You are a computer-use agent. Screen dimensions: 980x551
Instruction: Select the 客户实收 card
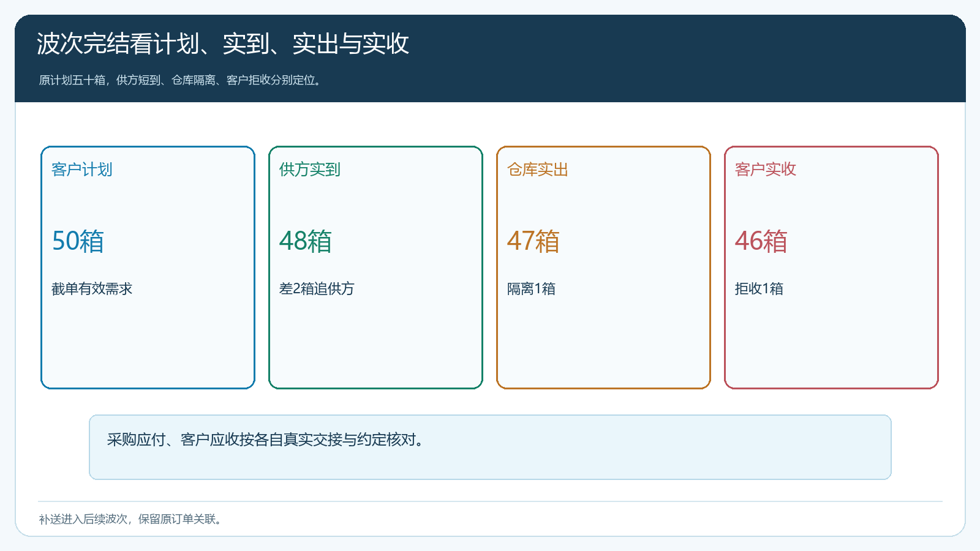pyautogui.click(x=831, y=268)
